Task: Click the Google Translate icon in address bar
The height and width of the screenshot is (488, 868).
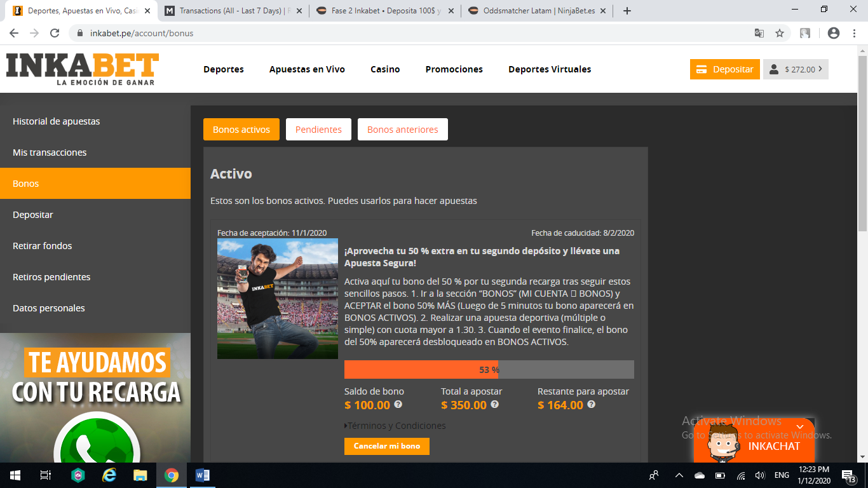Action: click(x=759, y=33)
